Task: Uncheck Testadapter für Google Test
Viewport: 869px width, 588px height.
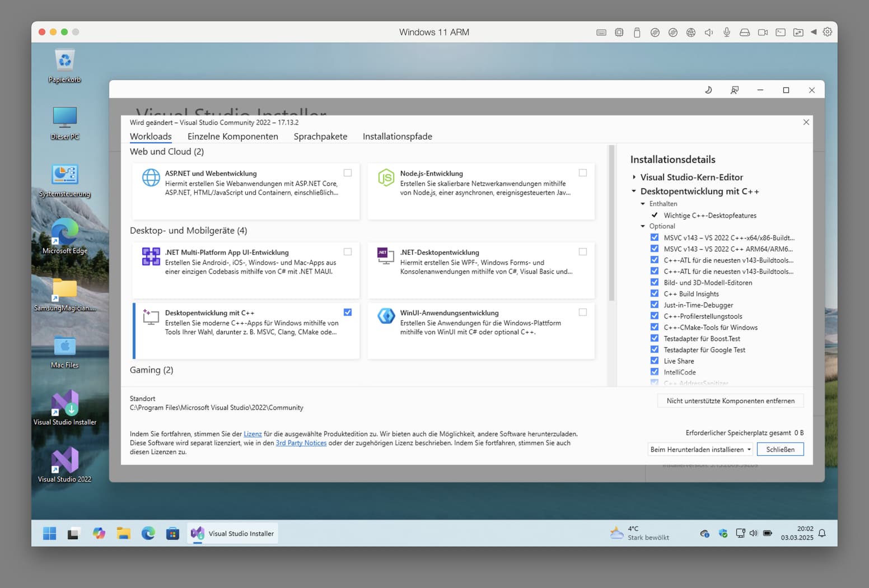Action: pos(655,349)
